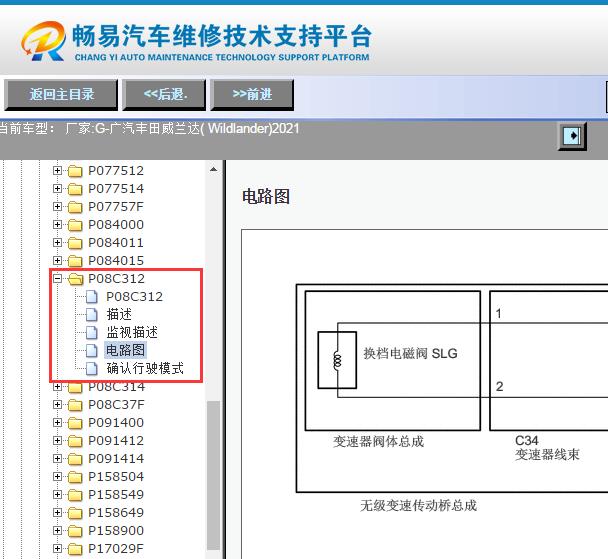Expand the P07757F folder
Screen dimensions: 608x559
click(x=57, y=207)
